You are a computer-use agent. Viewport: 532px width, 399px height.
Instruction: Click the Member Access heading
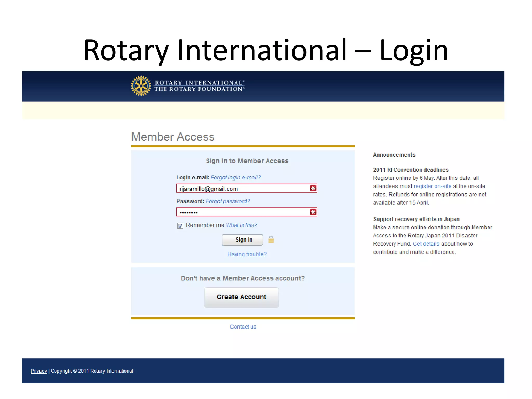173,137
